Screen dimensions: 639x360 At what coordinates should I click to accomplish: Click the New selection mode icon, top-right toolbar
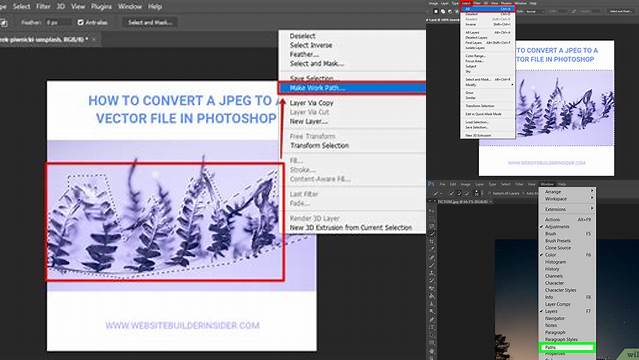[436, 11]
